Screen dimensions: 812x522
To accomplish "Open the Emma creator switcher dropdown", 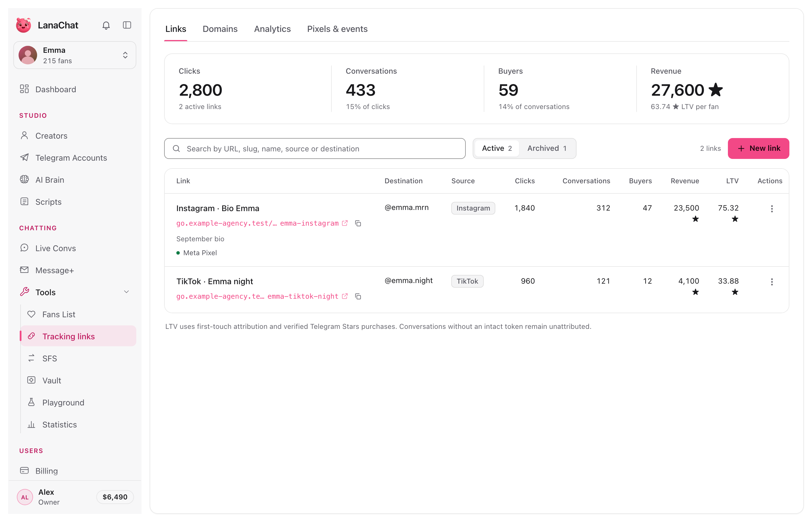I will tap(75, 55).
